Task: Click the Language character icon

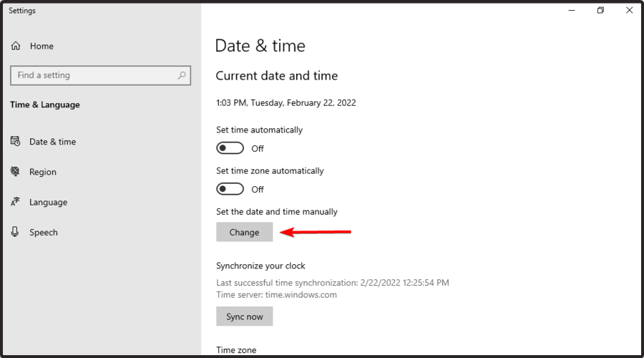Action: (16, 202)
